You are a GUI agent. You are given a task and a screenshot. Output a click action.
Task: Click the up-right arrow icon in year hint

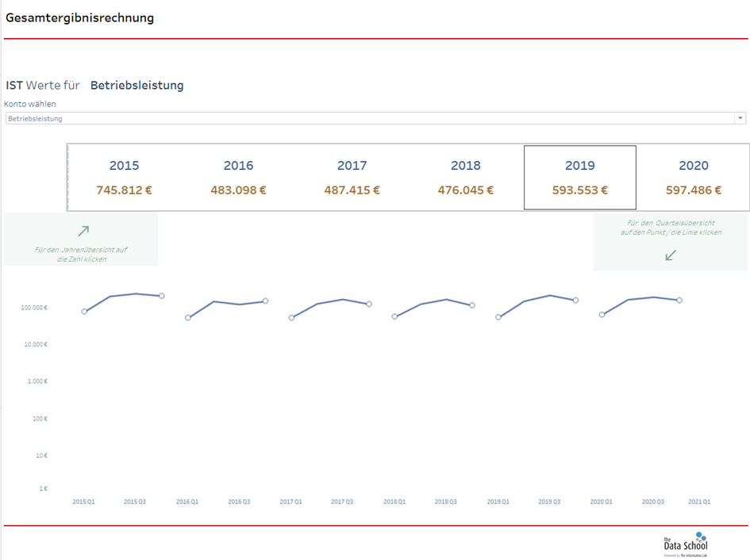coord(83,231)
